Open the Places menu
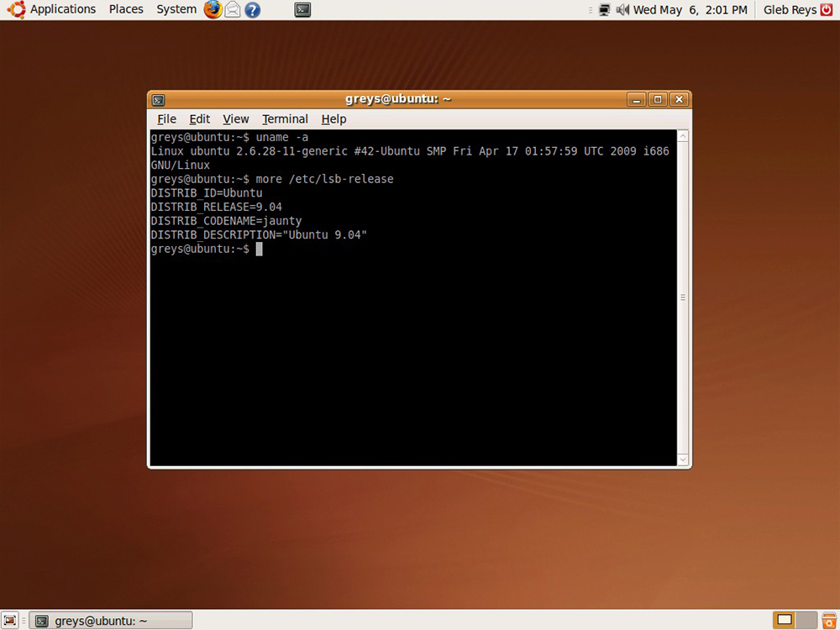Screen dimensions: 840x630 tap(126, 10)
